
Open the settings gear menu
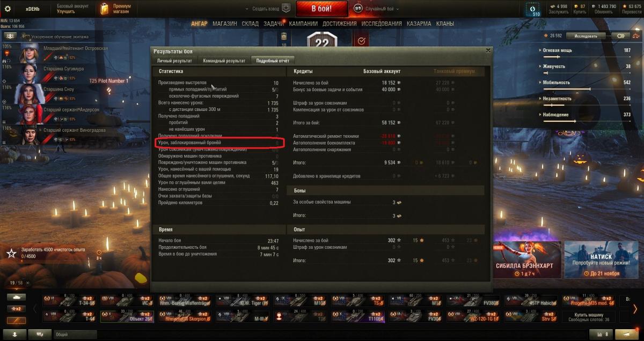point(8,8)
